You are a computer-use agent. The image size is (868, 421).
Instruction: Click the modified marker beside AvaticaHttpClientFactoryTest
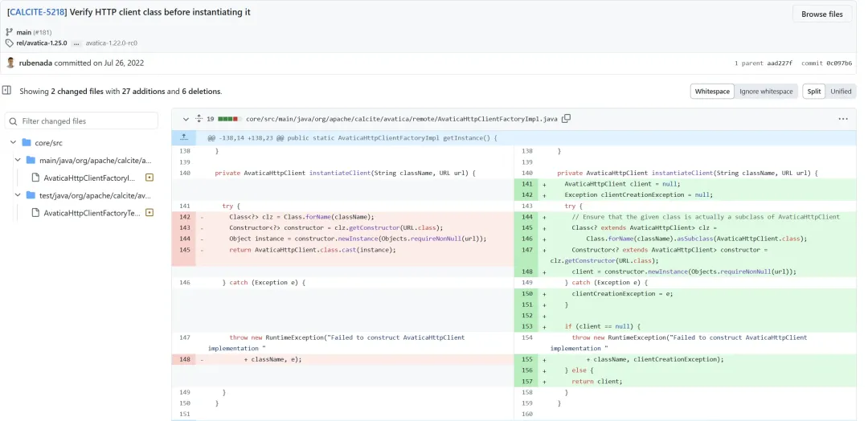(x=149, y=212)
